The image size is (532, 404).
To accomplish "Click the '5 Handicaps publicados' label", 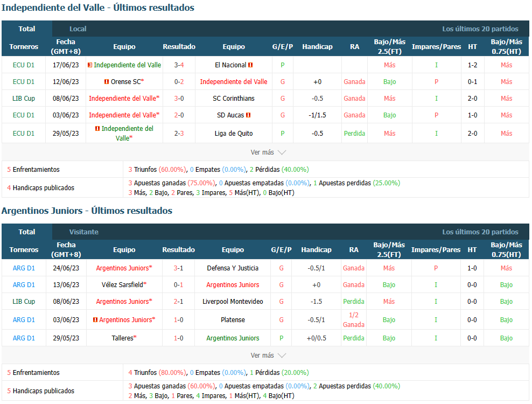I will [x=41, y=391].
